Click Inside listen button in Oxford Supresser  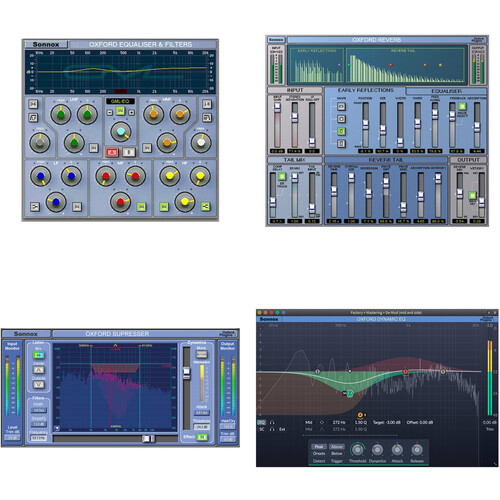[39, 370]
